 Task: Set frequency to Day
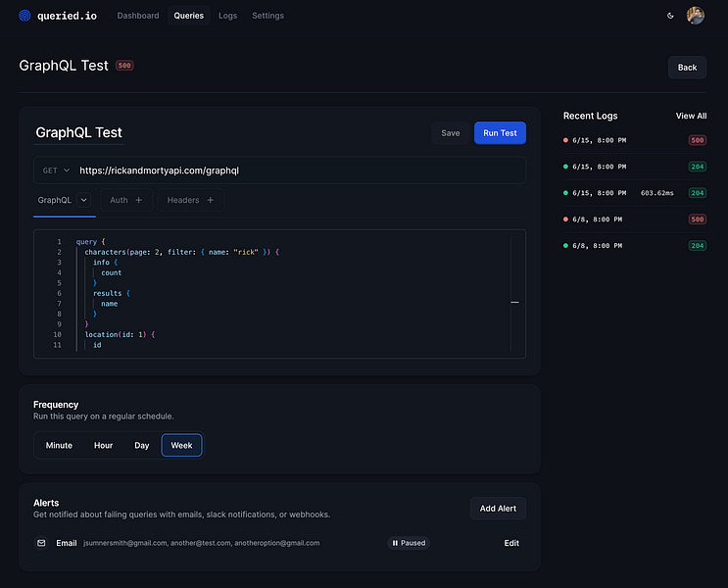142,446
